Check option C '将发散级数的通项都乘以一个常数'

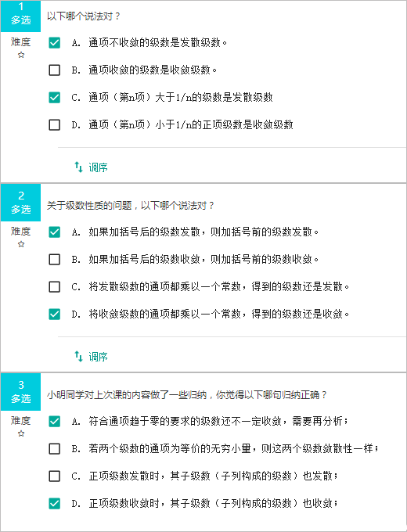tap(55, 286)
